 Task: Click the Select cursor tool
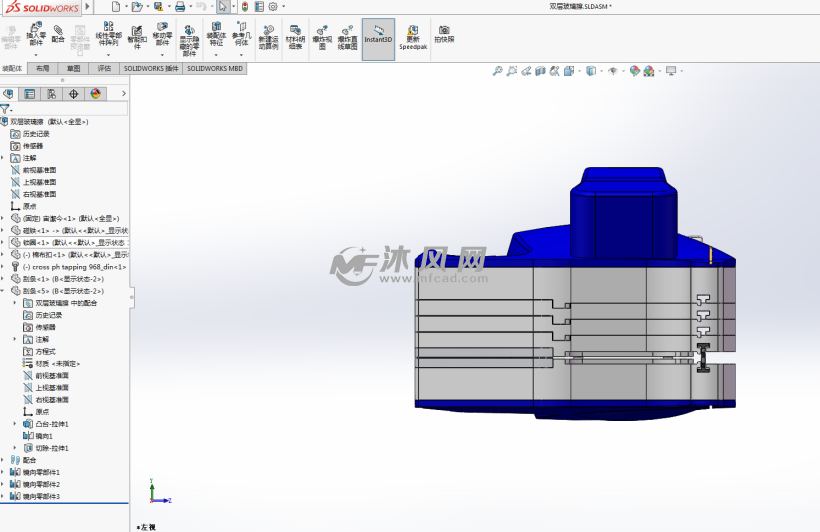(223, 7)
